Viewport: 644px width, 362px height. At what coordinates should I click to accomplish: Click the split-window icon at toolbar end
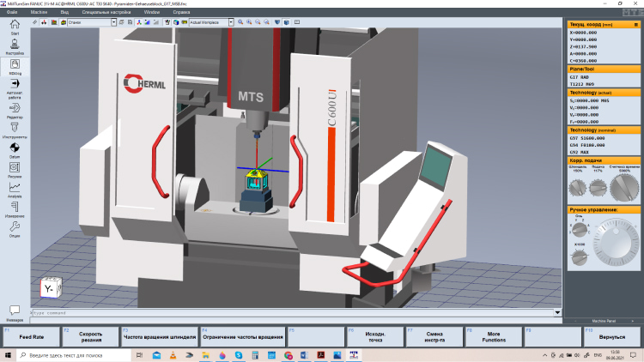(x=297, y=22)
